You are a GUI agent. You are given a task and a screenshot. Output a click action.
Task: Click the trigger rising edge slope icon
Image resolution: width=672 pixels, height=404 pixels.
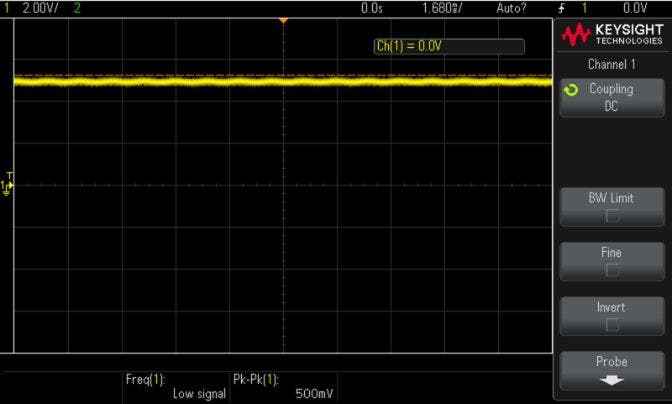(x=563, y=8)
